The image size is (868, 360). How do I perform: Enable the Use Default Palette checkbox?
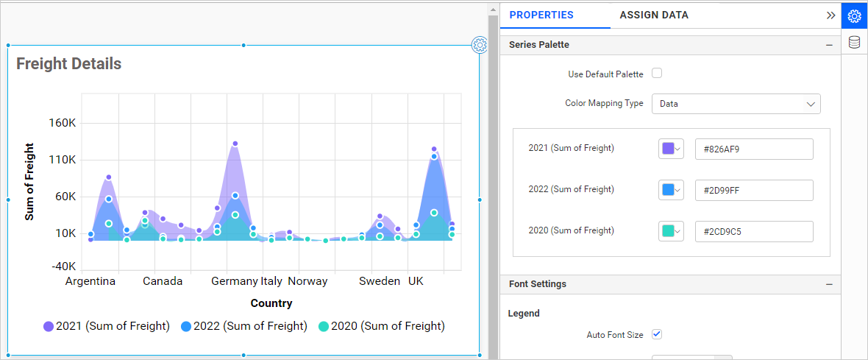(x=657, y=74)
